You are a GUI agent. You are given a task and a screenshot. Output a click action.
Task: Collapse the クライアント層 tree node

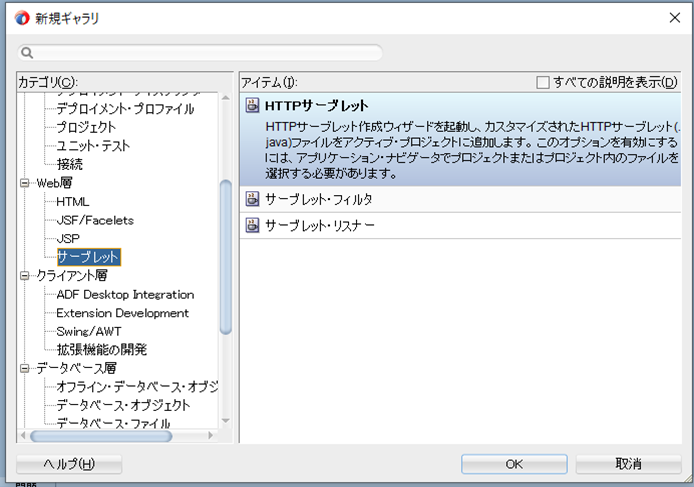click(26, 276)
